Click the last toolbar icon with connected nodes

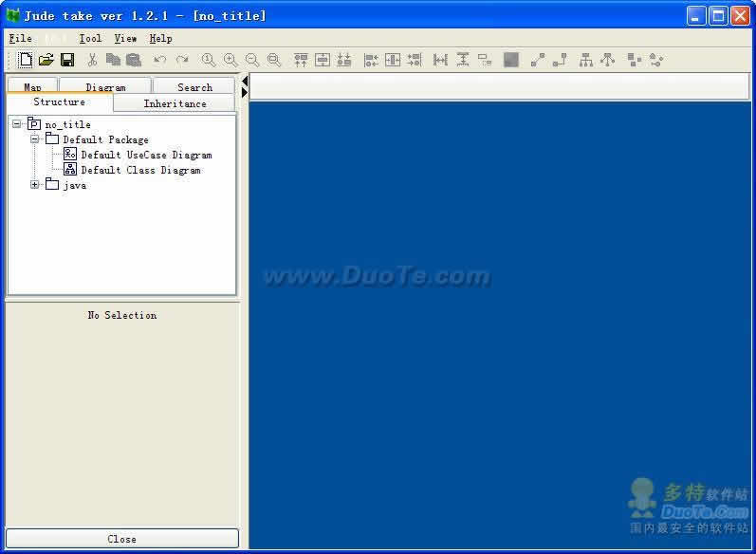pos(656,60)
